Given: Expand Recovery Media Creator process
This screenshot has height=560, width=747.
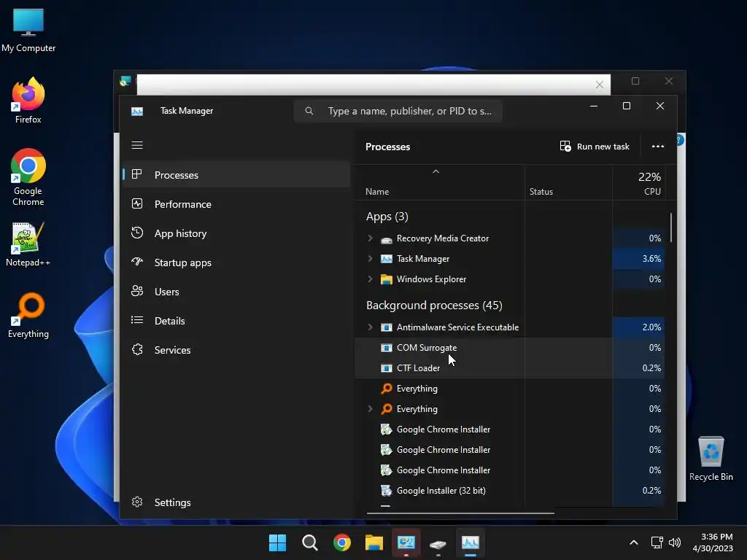Looking at the screenshot, I should point(370,238).
